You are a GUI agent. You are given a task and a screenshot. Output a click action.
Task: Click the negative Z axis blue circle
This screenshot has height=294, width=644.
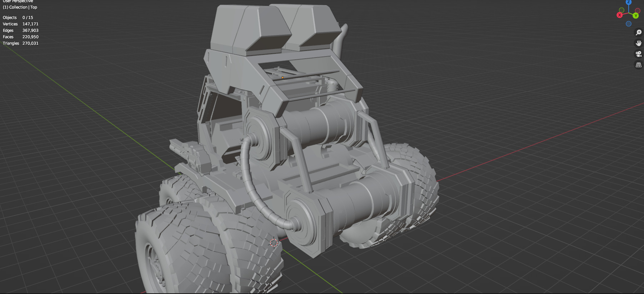pos(629,24)
